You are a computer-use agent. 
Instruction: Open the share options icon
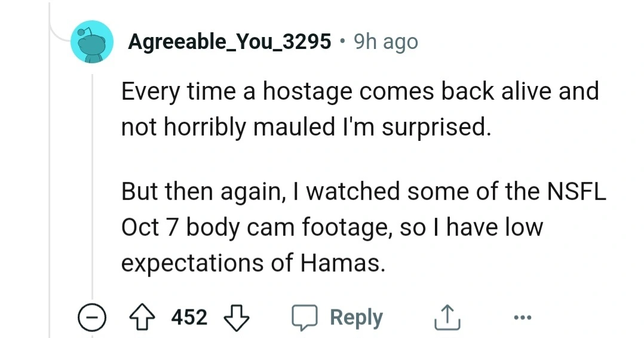tap(447, 318)
